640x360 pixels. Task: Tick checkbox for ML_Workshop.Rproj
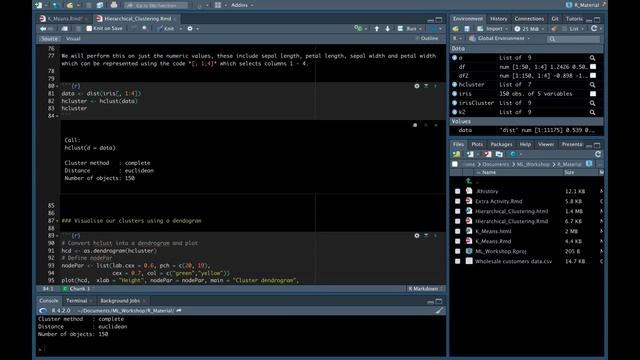point(458,251)
